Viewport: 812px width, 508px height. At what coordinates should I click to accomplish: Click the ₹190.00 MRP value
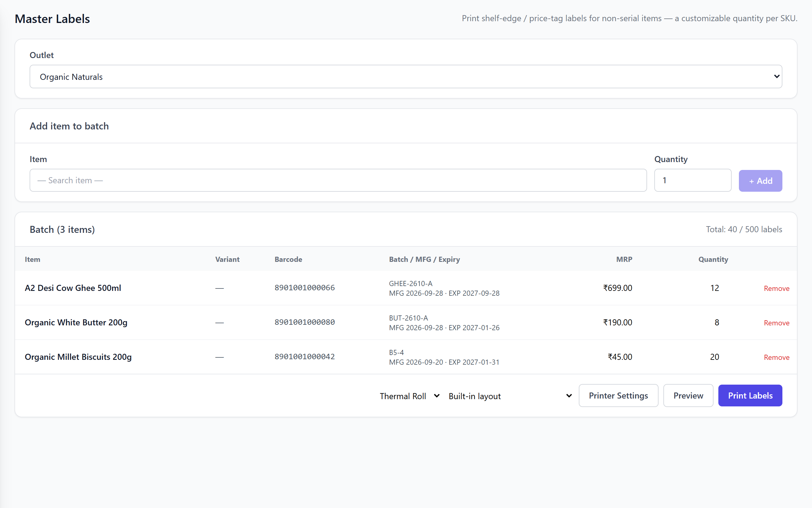pos(617,323)
